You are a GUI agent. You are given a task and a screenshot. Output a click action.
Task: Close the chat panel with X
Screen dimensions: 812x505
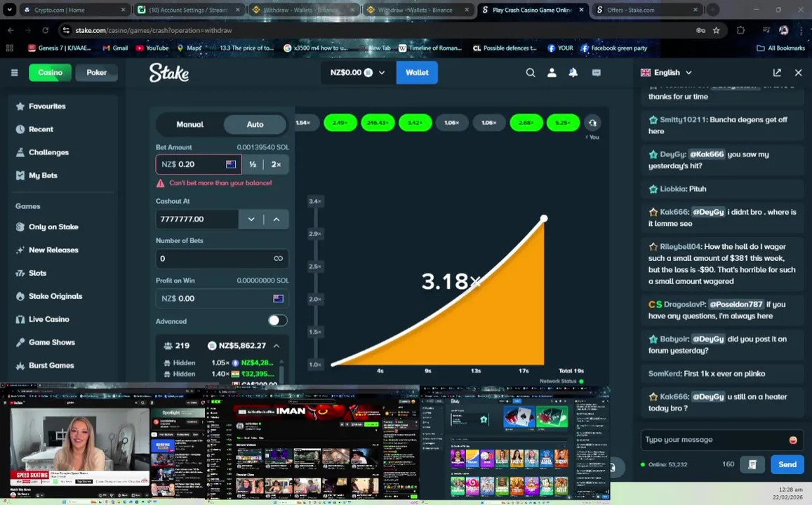(x=798, y=72)
